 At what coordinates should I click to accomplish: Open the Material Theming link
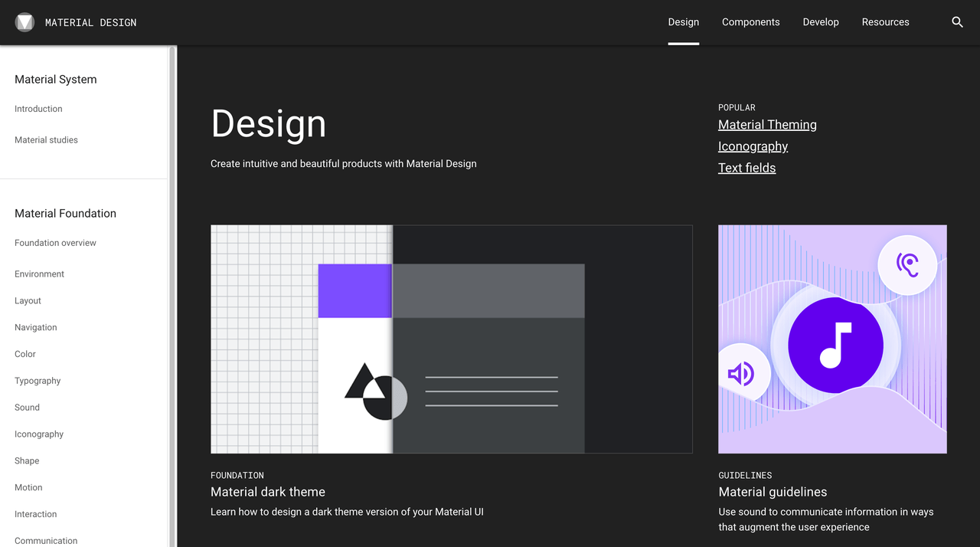[x=767, y=125]
